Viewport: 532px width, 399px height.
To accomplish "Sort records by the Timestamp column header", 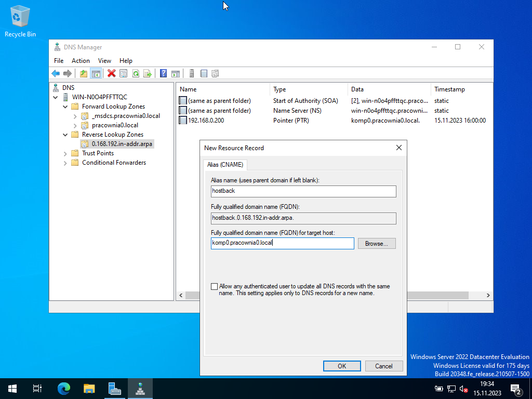I will pos(462,89).
